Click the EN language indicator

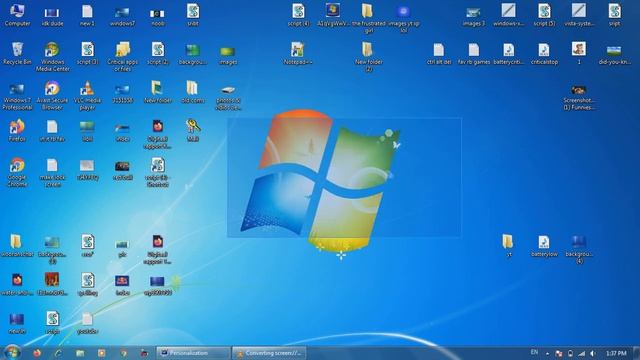click(x=534, y=353)
